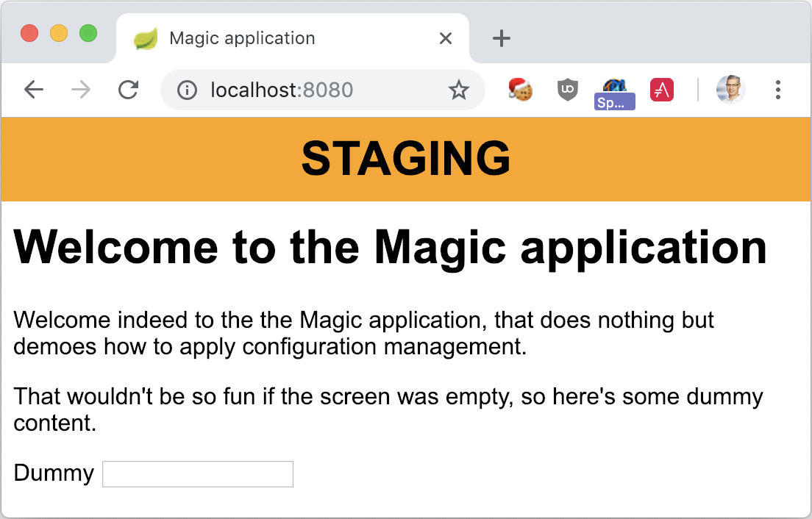The width and height of the screenshot is (812, 519).
Task: Click the disabled forward navigation arrow
Action: (x=79, y=89)
